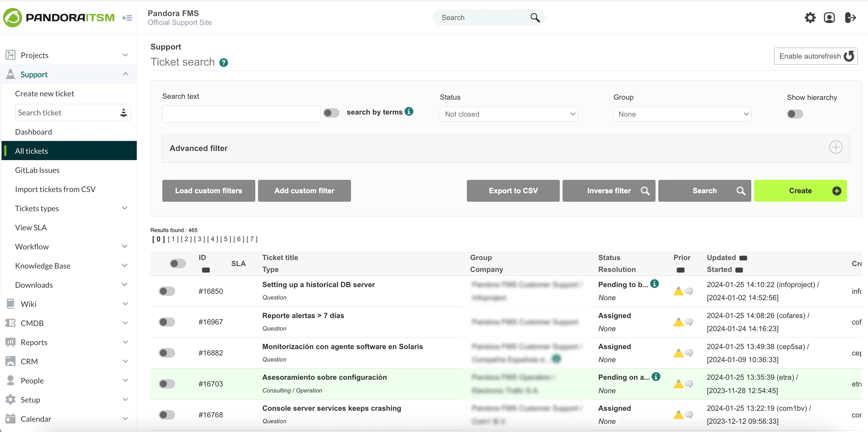Viewport: 868px width, 432px height.
Task: Click the Inverse filter button
Action: click(x=608, y=191)
